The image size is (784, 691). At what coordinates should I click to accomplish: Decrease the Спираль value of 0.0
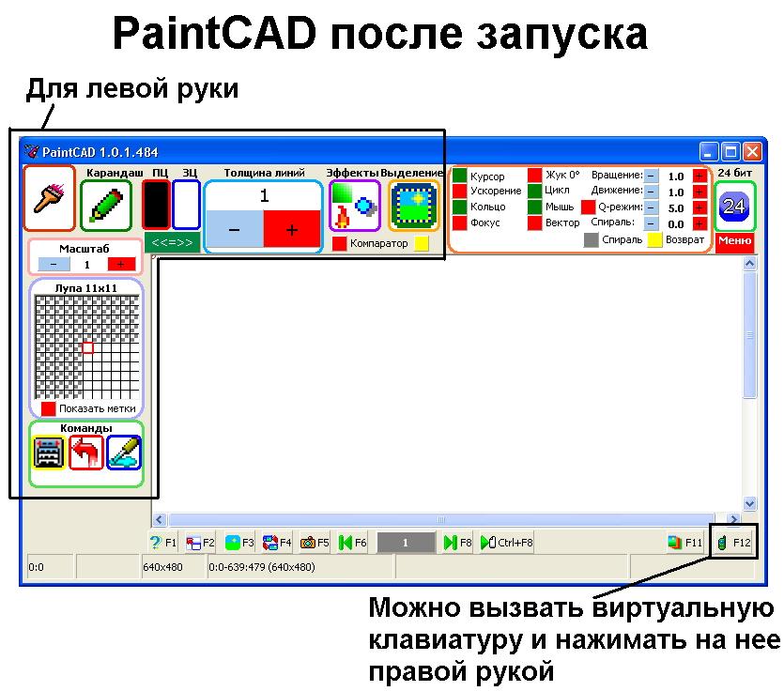tap(651, 224)
